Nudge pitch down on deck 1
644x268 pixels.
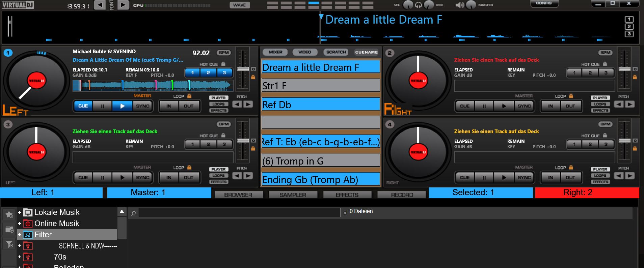(x=237, y=104)
